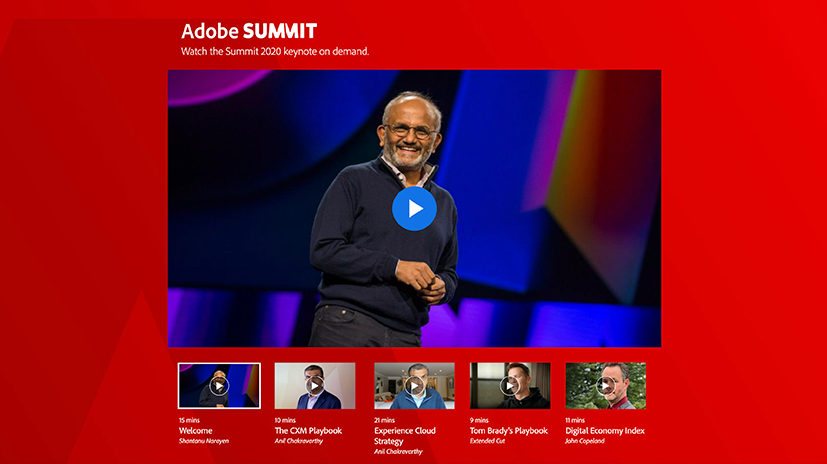Tap the play icon on Digital Economy Index thumbnail
This screenshot has width=827, height=464.
point(606,385)
